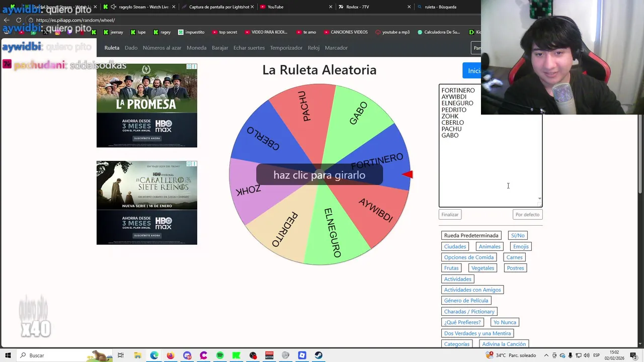644x362 pixels.
Task: Open File Explorer from the taskbar
Action: point(137,355)
